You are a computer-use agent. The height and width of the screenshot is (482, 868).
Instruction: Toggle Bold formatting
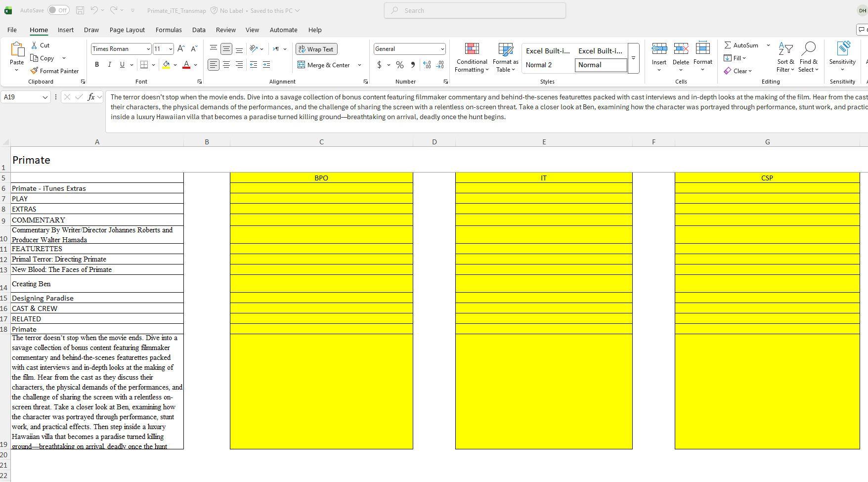97,65
